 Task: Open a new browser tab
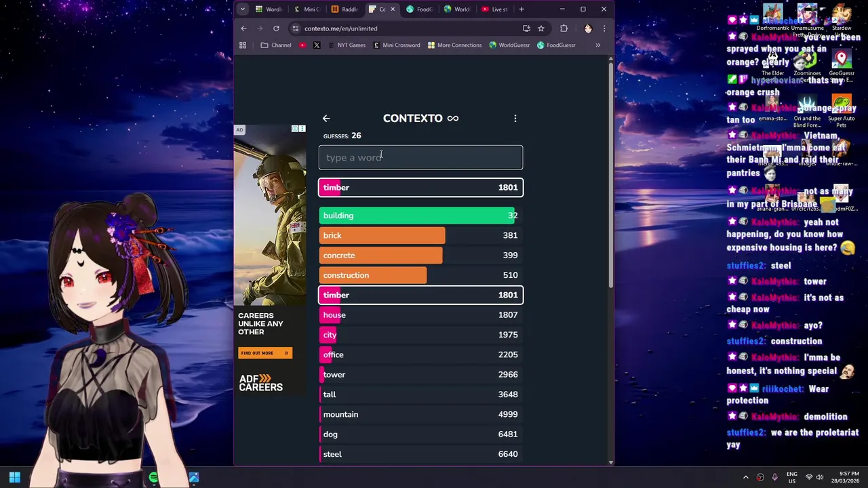(521, 9)
